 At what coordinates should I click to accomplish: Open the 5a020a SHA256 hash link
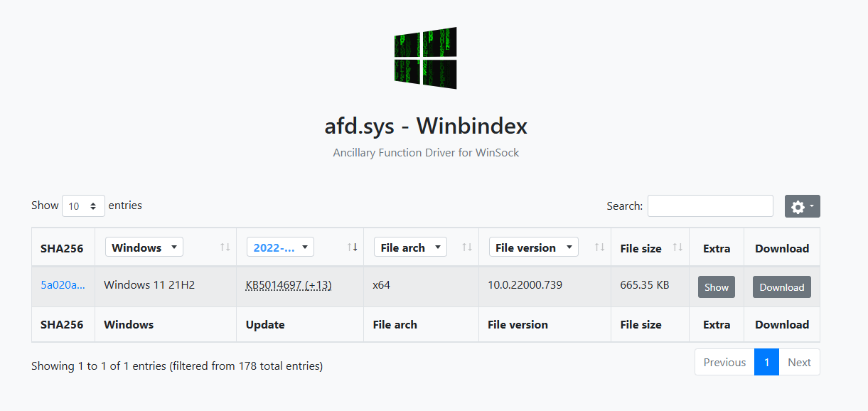coord(63,285)
